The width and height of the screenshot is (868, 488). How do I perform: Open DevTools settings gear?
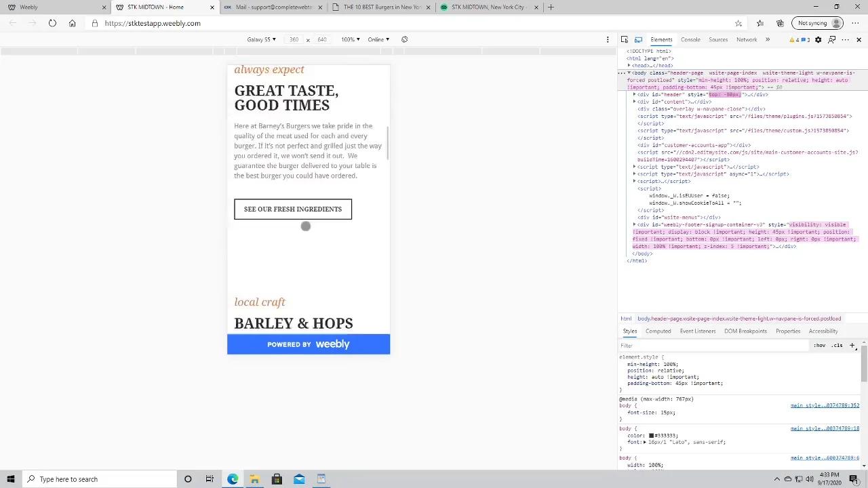818,39
